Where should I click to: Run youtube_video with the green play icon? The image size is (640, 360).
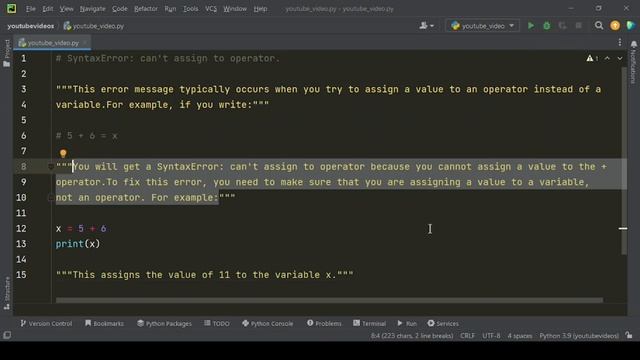pyautogui.click(x=531, y=26)
